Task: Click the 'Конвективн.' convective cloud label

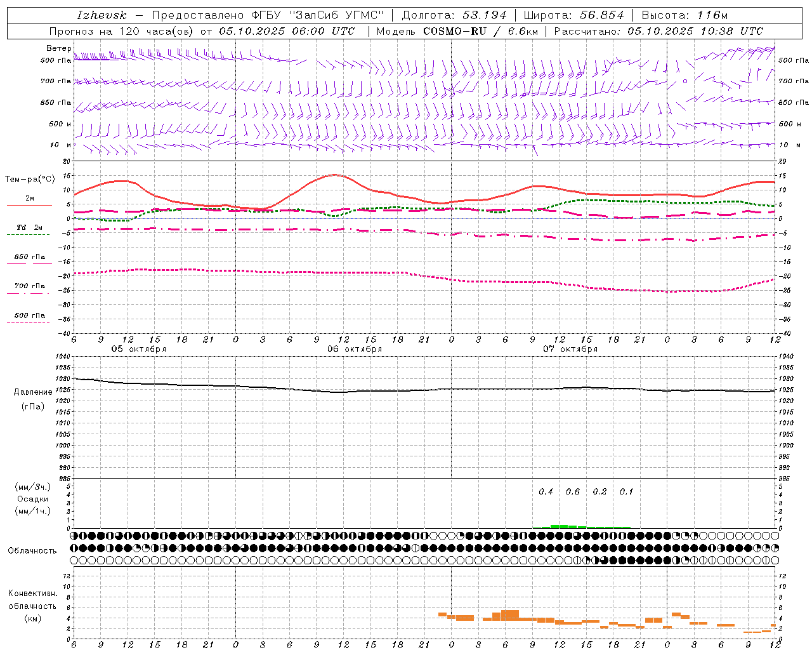Action: pyautogui.click(x=33, y=594)
